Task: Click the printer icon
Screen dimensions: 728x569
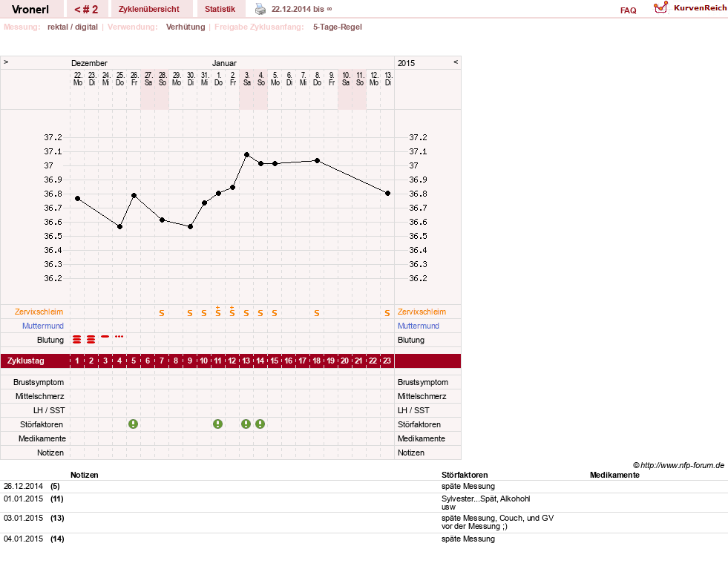Action: [x=260, y=9]
